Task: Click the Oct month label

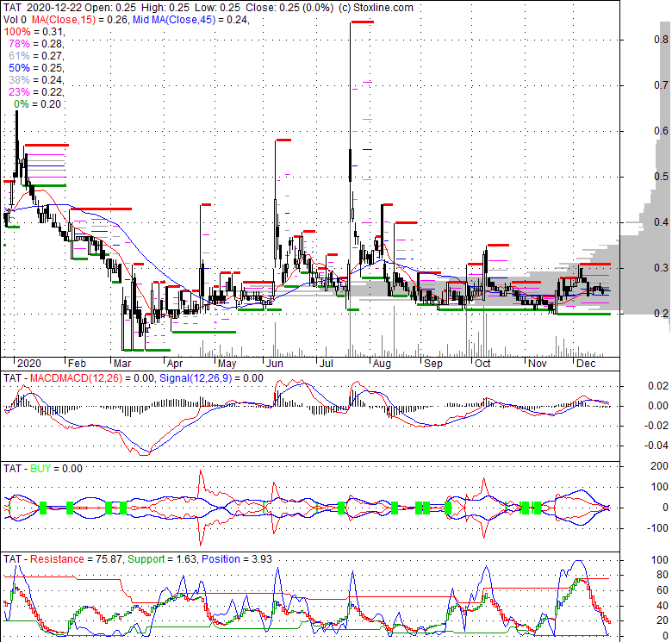Action: (482, 364)
